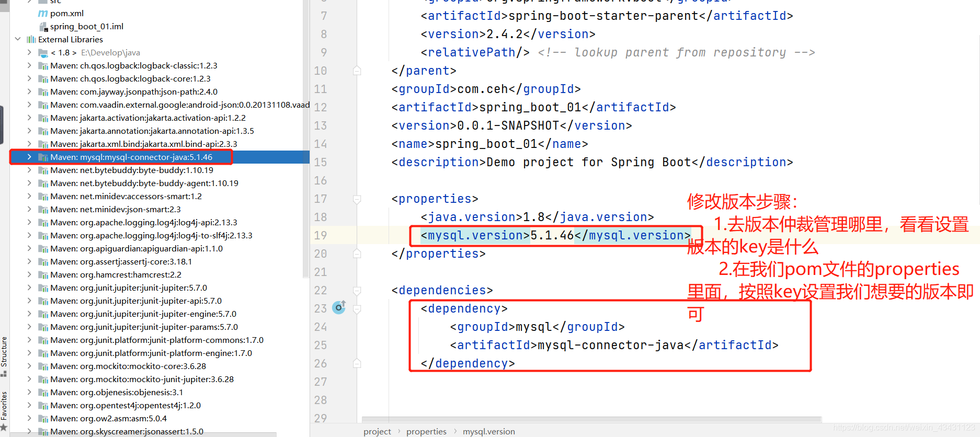Click the gutter dependency icon on line 23
Image resolution: width=980 pixels, height=437 pixels.
(x=339, y=307)
